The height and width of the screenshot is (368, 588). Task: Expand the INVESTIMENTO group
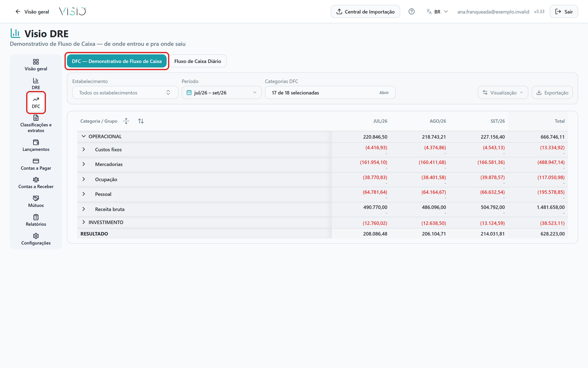84,222
